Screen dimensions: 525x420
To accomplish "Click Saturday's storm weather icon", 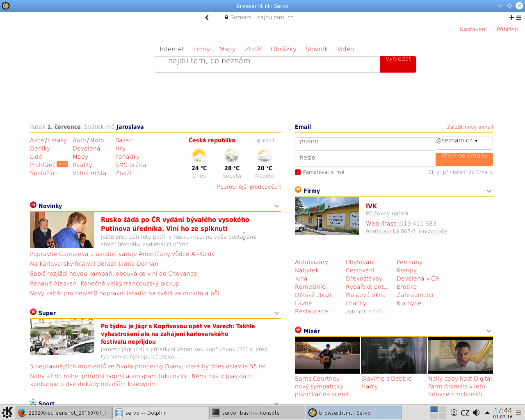I will tap(232, 156).
